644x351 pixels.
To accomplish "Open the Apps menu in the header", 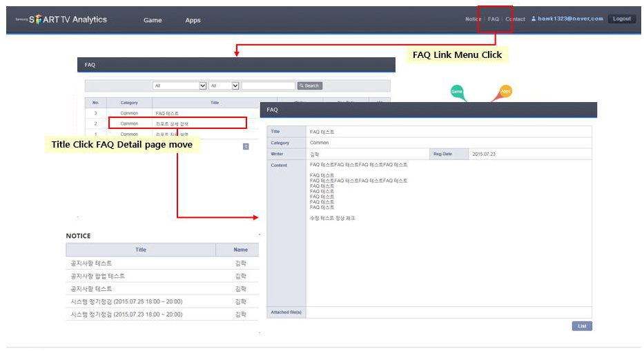I will point(193,20).
